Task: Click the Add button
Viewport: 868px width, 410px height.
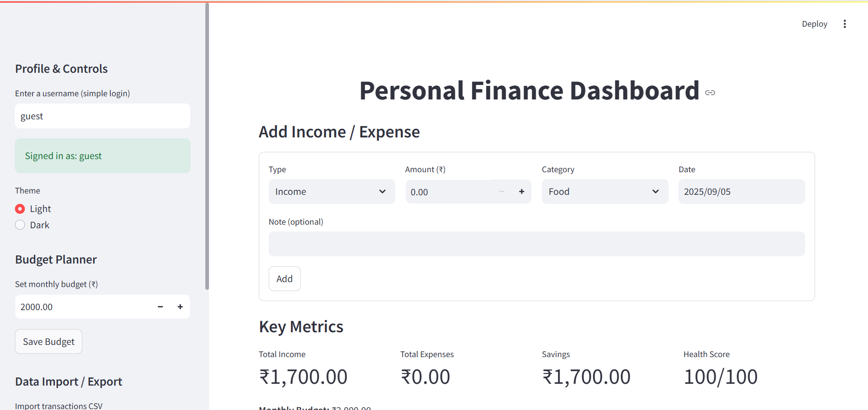Action: [285, 279]
